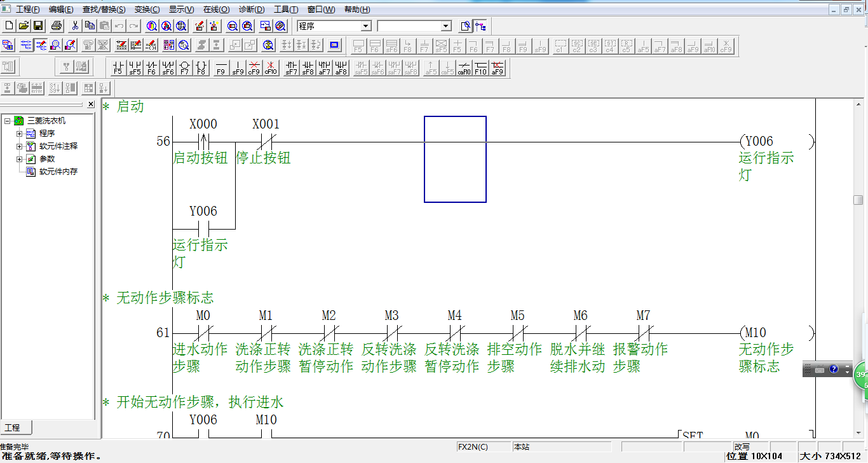Insert an output coil (F7)

184,67
